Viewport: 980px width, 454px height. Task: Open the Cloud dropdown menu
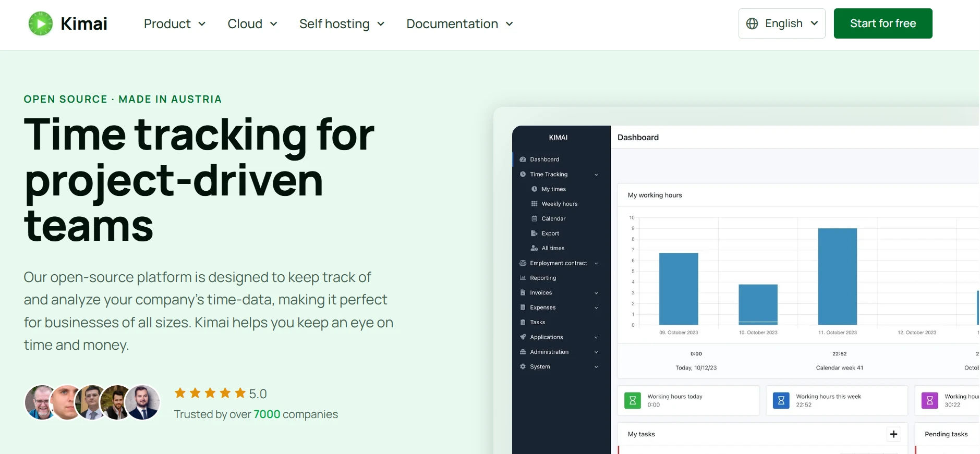[252, 24]
